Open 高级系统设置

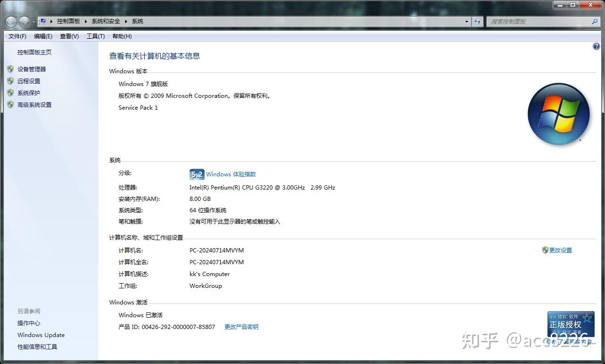pos(34,104)
